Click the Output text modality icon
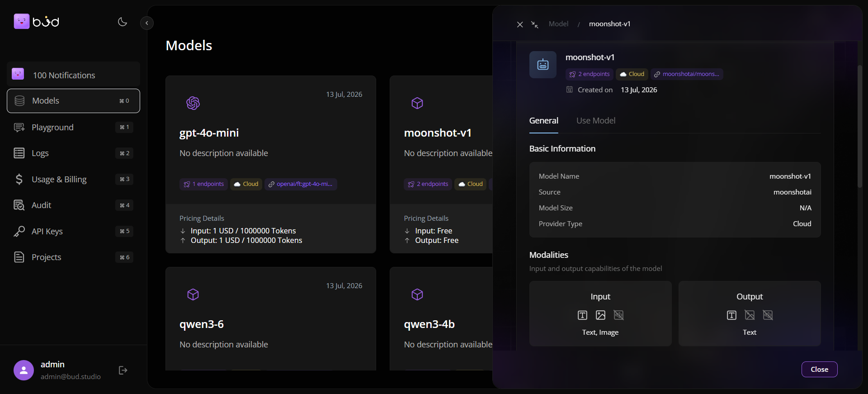Image resolution: width=868 pixels, height=394 pixels. coord(732,315)
